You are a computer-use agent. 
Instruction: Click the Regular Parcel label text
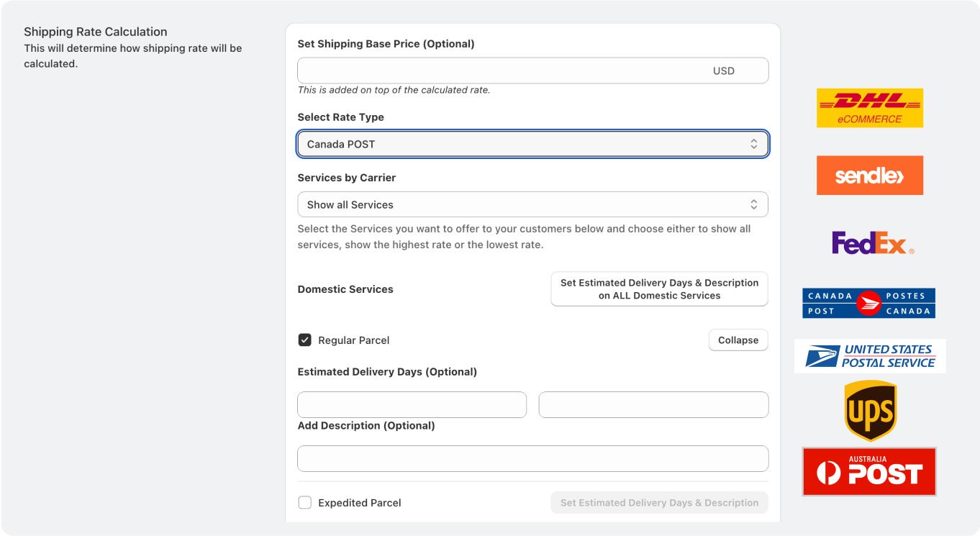pos(353,340)
